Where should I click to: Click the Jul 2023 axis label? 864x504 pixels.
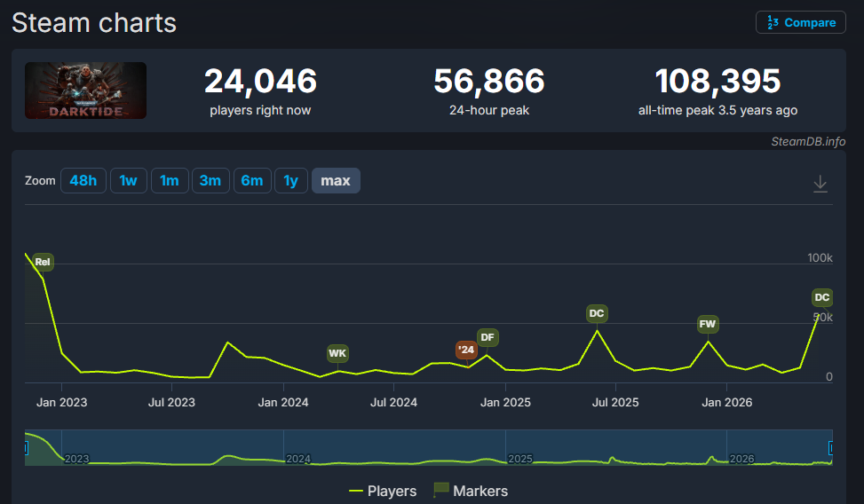[171, 403]
